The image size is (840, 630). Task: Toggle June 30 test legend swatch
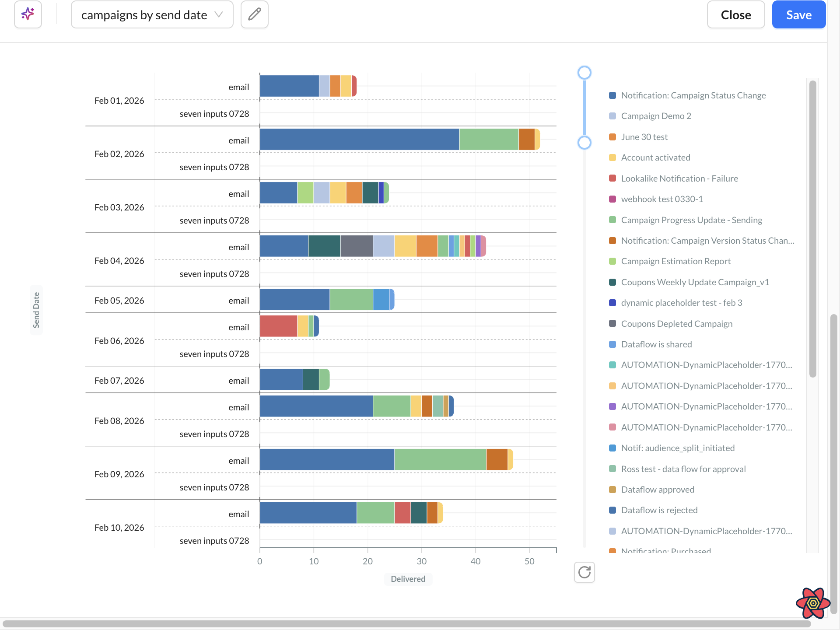(x=612, y=137)
